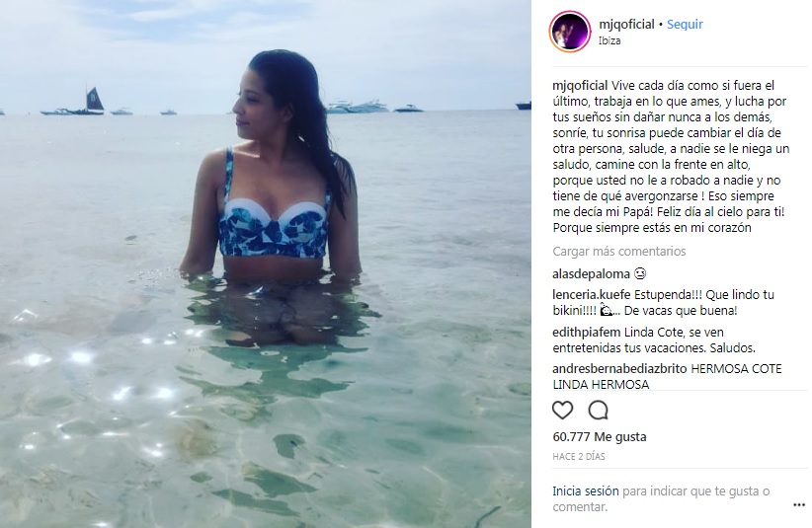Viewport: 812px width, 528px height.
Task: Open the alasdepaloma commenter profile
Action: [591, 273]
